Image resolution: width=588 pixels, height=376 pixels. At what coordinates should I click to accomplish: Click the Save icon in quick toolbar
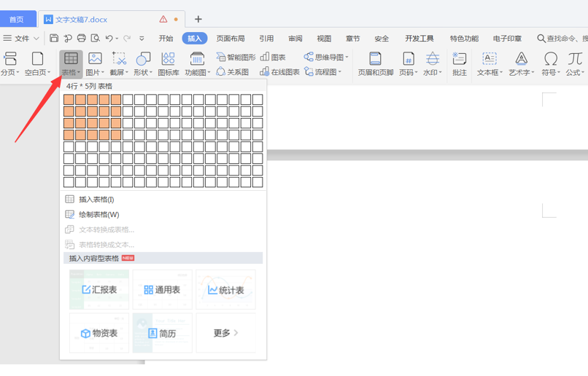[54, 38]
